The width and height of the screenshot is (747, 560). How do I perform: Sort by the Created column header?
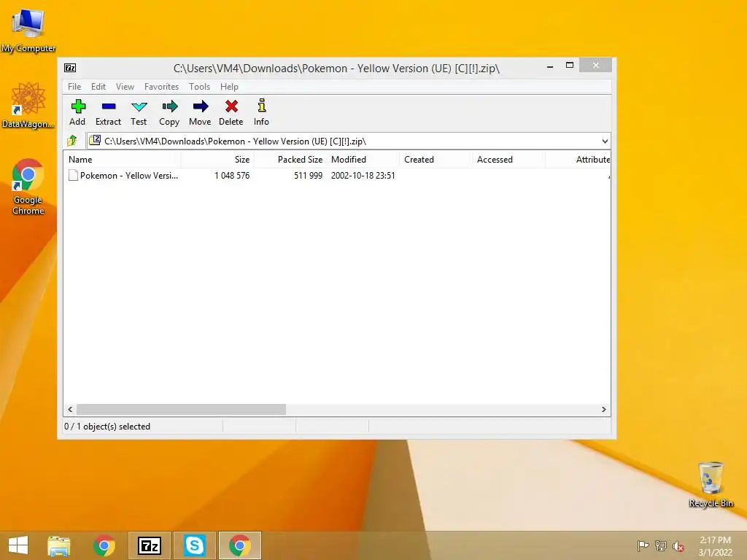(x=436, y=160)
